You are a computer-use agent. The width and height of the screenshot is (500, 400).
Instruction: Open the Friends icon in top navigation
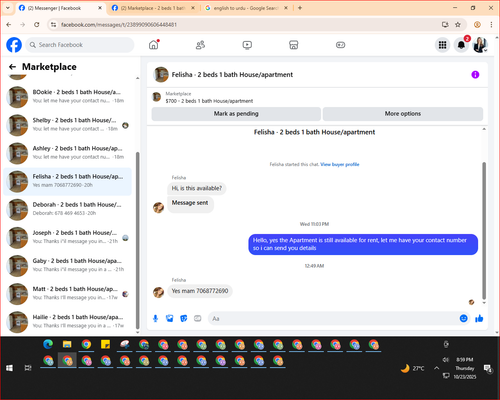tap(200, 45)
